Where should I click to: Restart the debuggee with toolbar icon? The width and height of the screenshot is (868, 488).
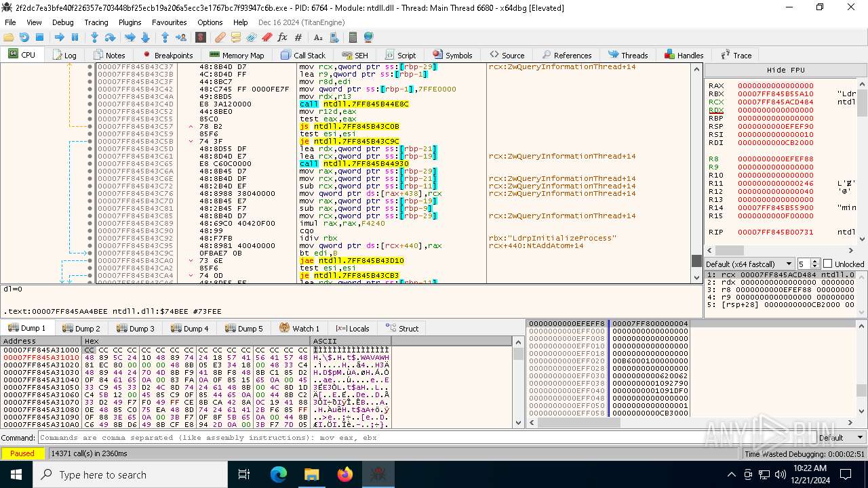[x=24, y=37]
